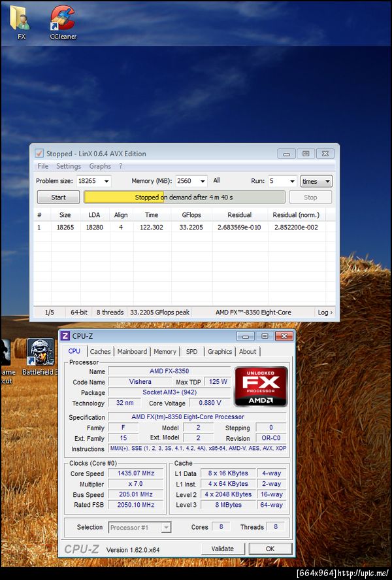
Task: Click LinX title bar check icon
Action: click(39, 153)
